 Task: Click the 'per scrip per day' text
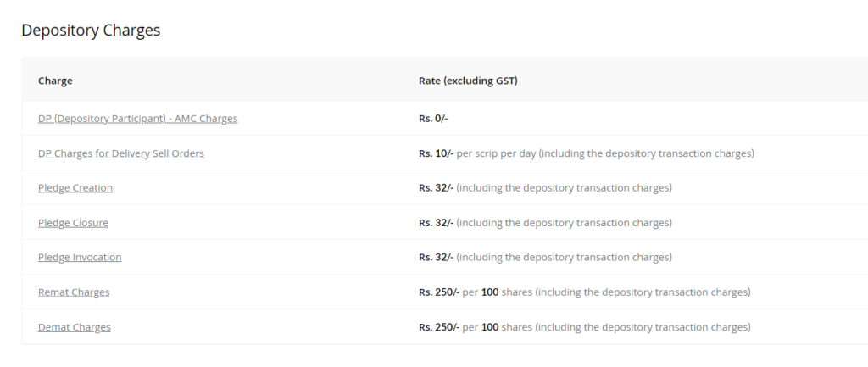point(496,153)
